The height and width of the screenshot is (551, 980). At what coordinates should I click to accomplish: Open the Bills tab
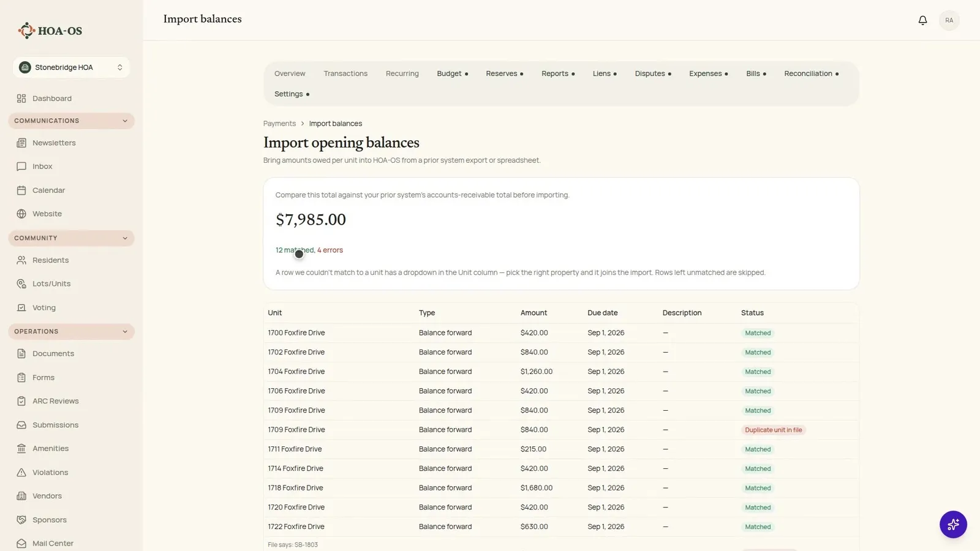coord(756,73)
